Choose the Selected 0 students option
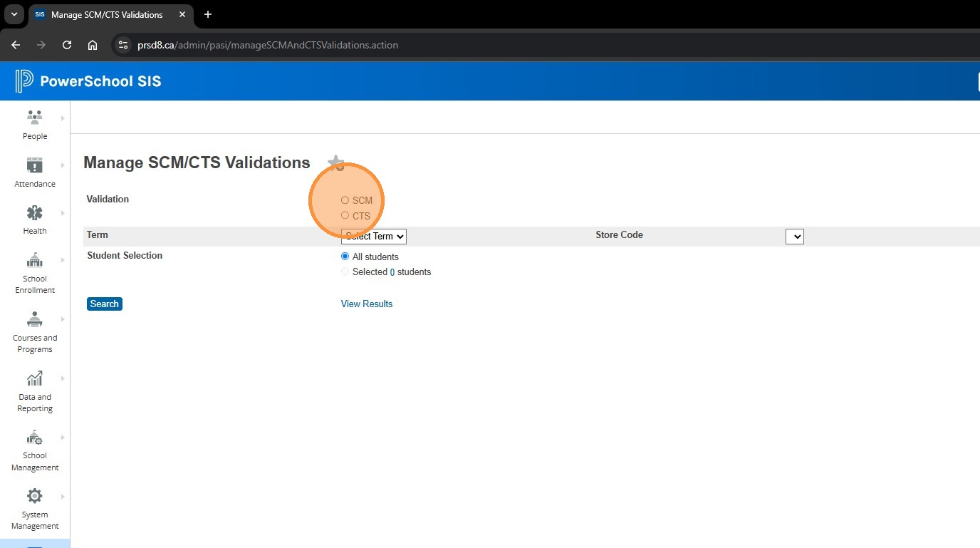980x548 pixels. (345, 272)
